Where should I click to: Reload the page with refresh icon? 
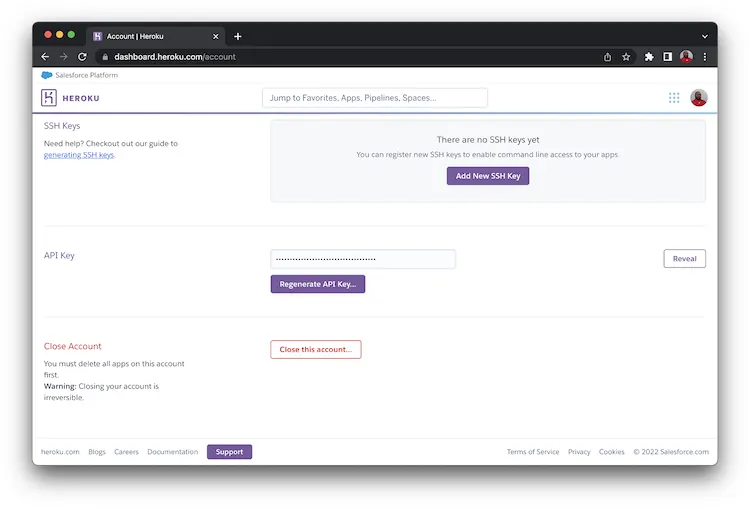[82, 56]
